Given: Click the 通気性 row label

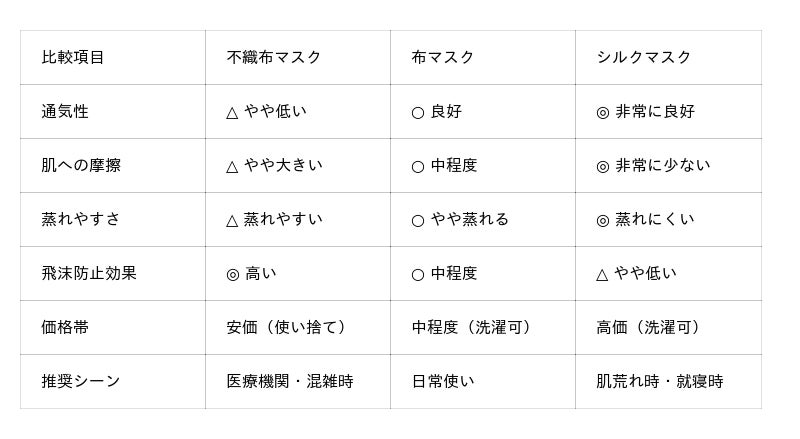Looking at the screenshot, I should (65, 111).
